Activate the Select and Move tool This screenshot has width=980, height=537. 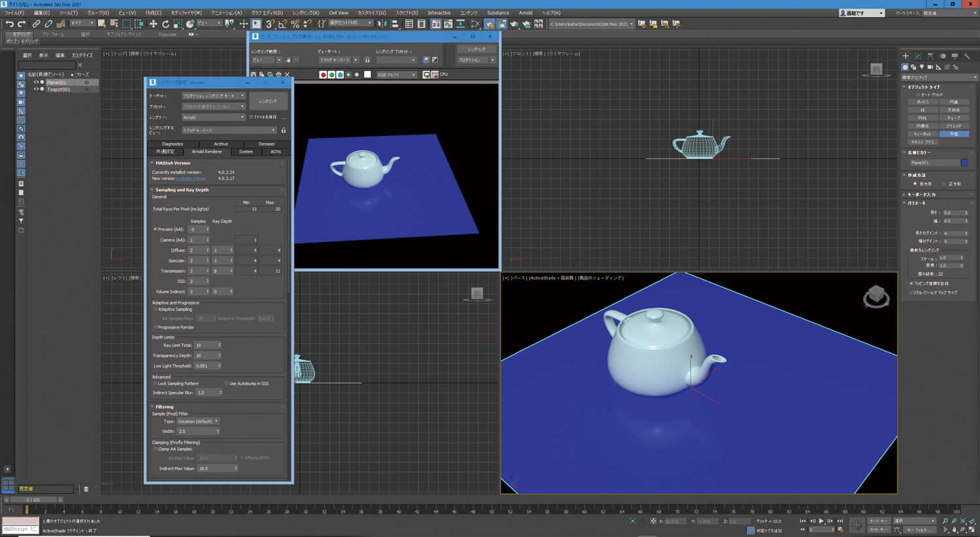154,24
